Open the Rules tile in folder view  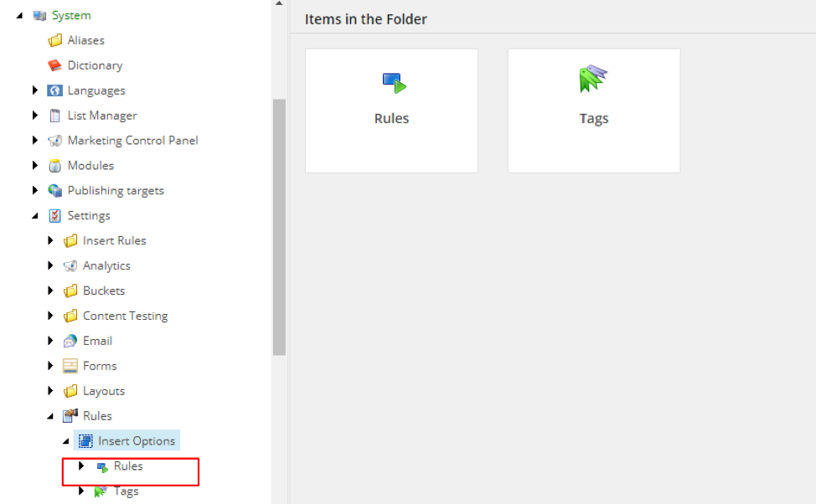(x=391, y=111)
